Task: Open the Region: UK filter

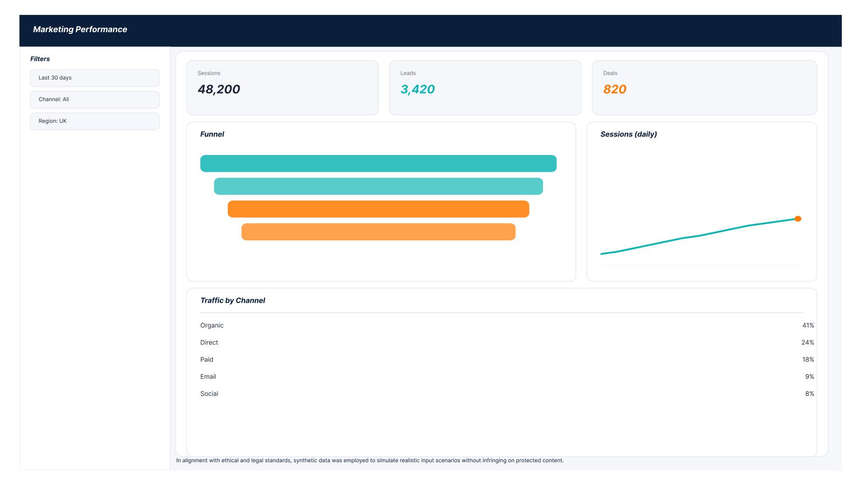Action: point(94,121)
